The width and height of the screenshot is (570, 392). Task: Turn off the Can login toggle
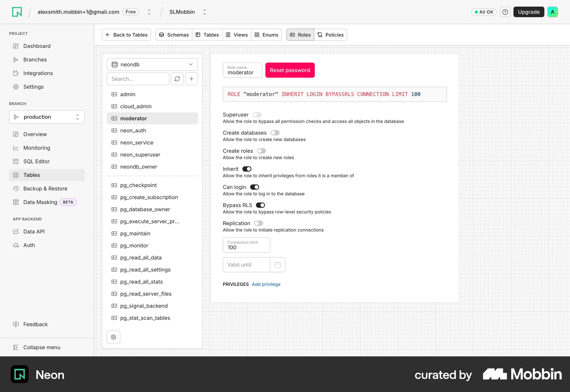pos(254,187)
